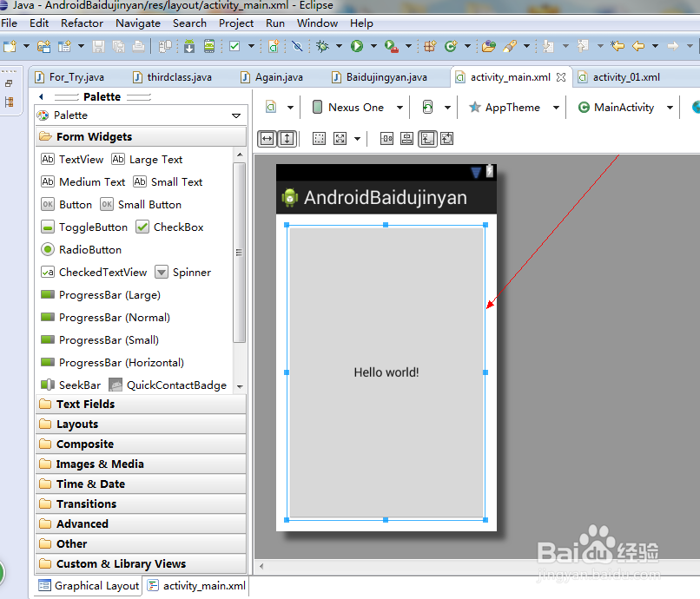Open the Refactor menu
700x599 pixels.
tap(83, 23)
